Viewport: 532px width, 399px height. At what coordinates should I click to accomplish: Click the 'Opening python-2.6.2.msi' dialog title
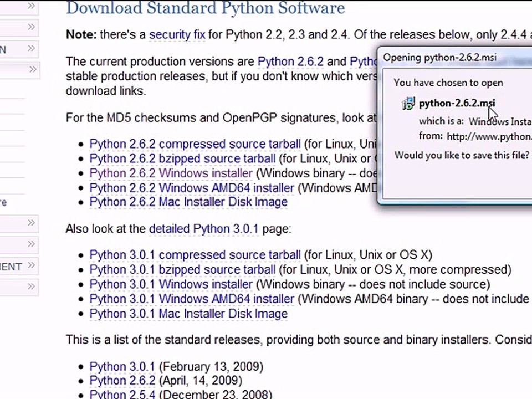439,58
